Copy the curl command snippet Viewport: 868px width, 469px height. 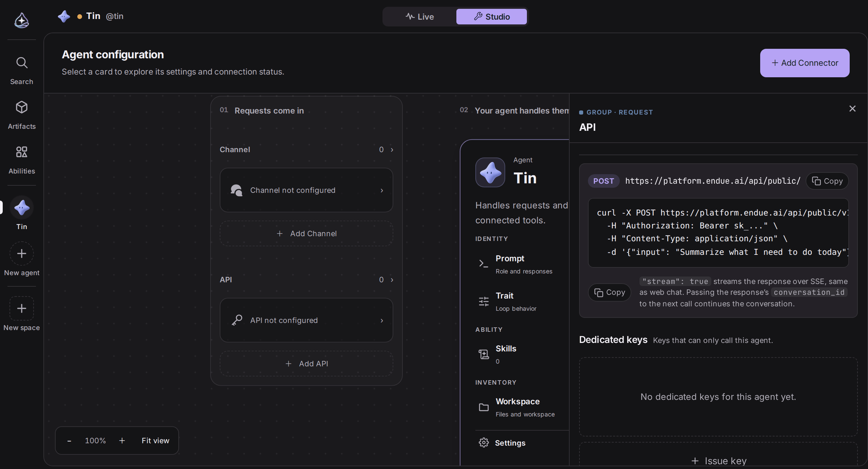(x=609, y=292)
